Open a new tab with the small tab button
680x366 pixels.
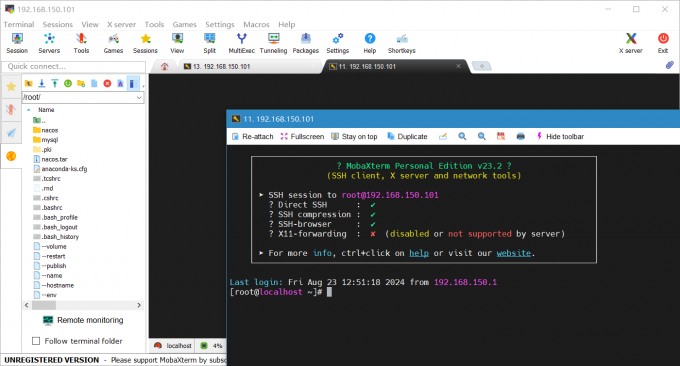pos(482,66)
